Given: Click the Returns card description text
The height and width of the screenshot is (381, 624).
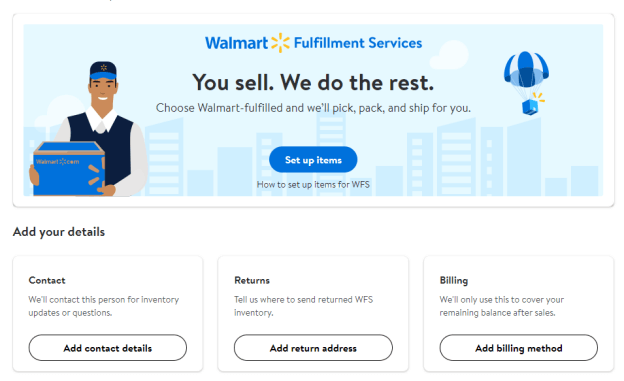Looking at the screenshot, I should point(303,306).
